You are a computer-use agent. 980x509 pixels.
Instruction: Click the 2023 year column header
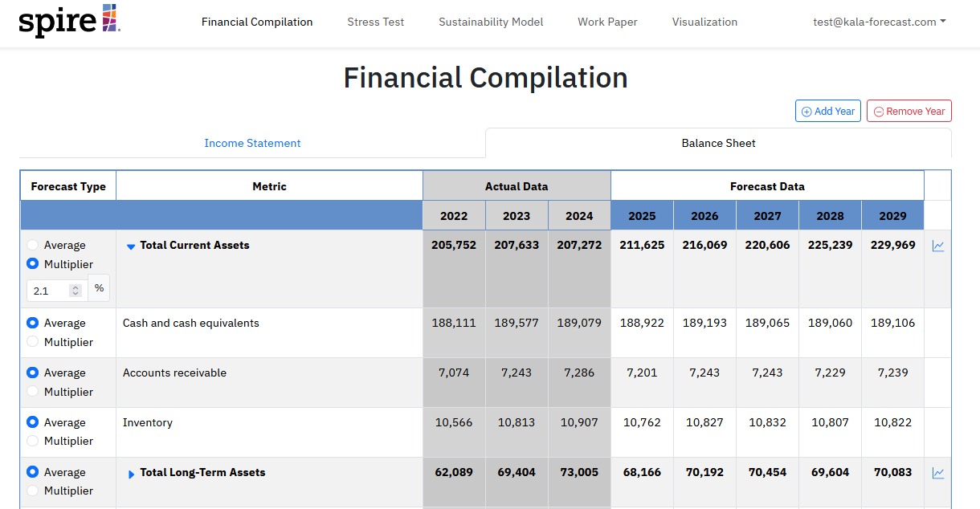tap(517, 215)
